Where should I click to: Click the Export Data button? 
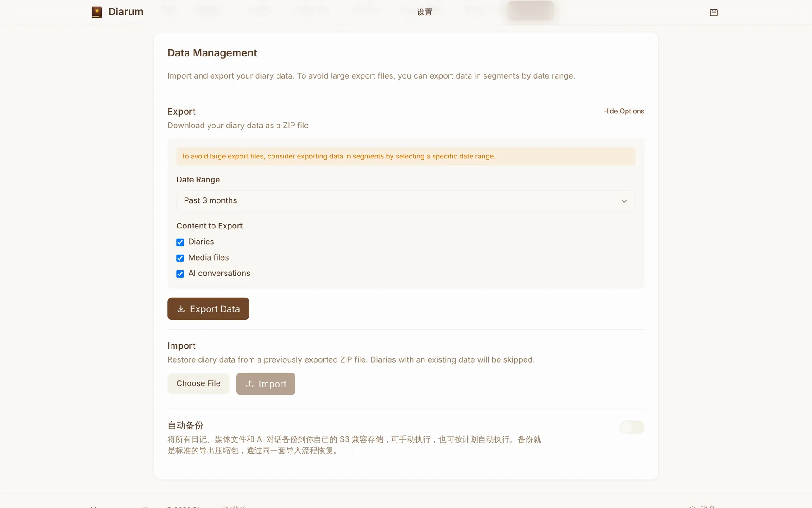[208, 309]
